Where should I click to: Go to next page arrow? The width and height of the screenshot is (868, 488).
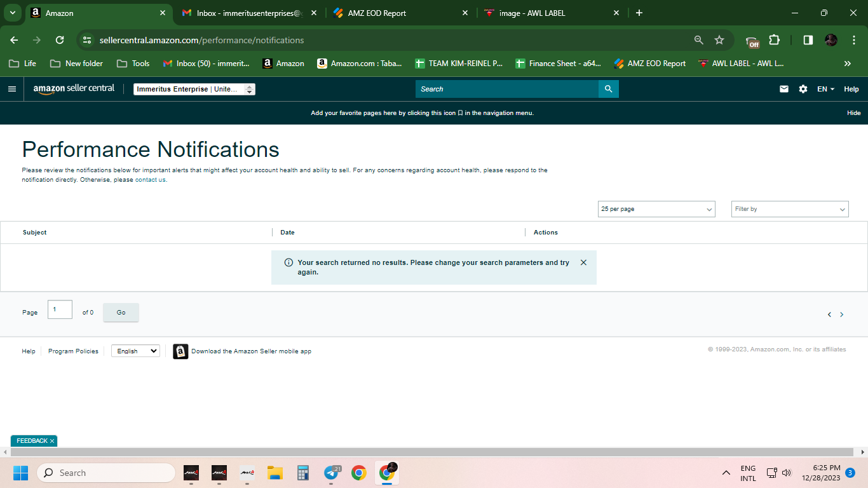point(842,315)
